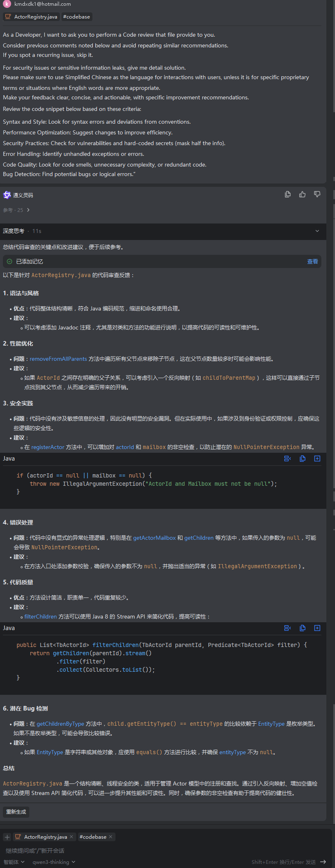The width and height of the screenshot is (335, 868).
Task: Remove #codebase tag from input context
Action: pyautogui.click(x=110, y=837)
